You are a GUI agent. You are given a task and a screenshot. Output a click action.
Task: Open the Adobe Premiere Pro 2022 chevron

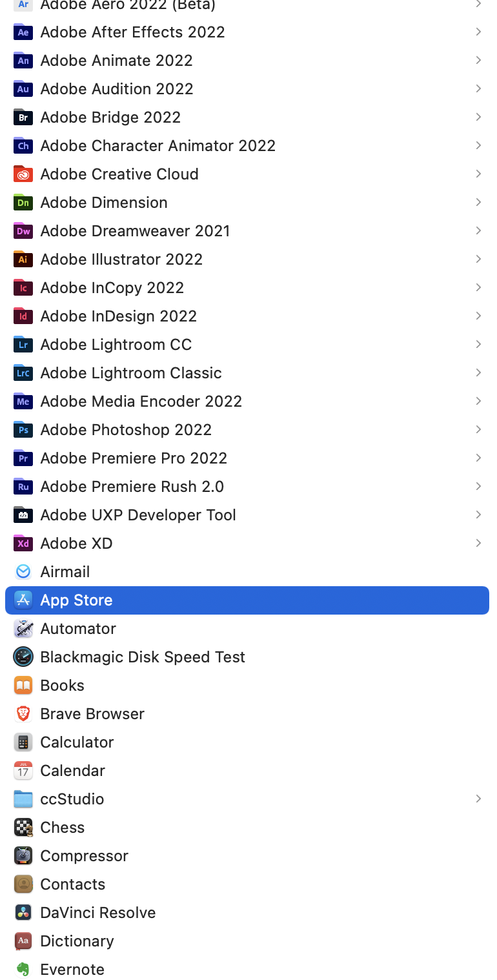click(x=478, y=458)
